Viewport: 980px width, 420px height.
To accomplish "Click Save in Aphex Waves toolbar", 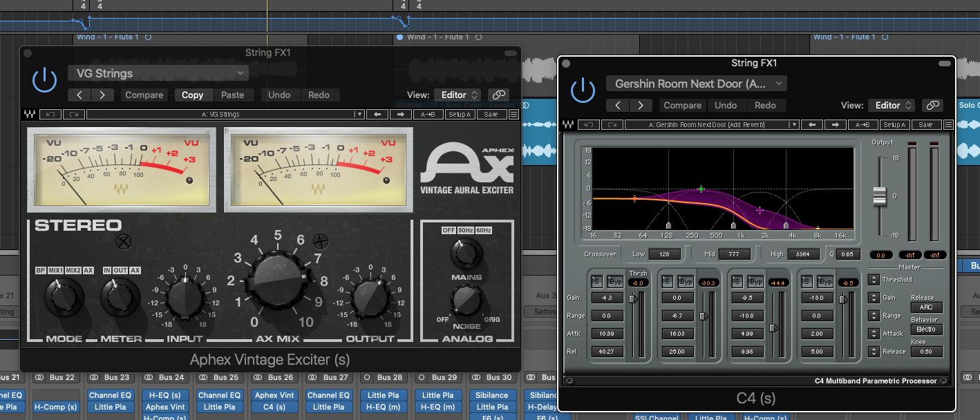I will 491,115.
